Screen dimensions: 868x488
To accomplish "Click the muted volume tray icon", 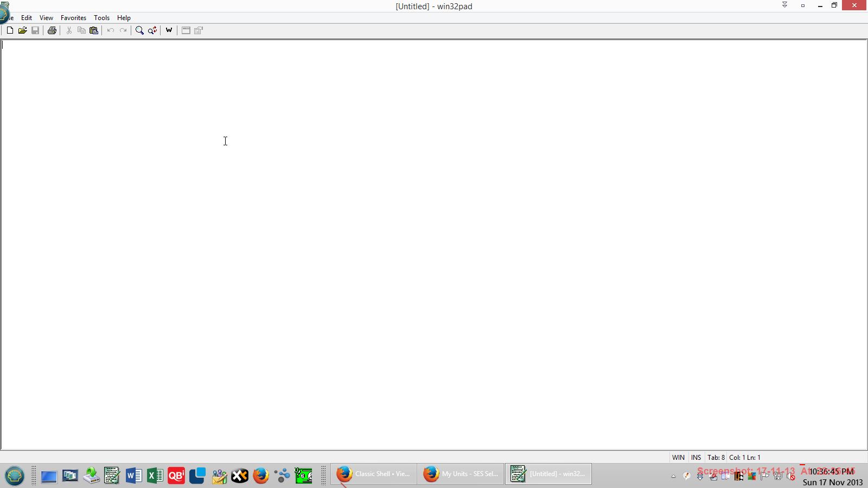I will [x=791, y=477].
